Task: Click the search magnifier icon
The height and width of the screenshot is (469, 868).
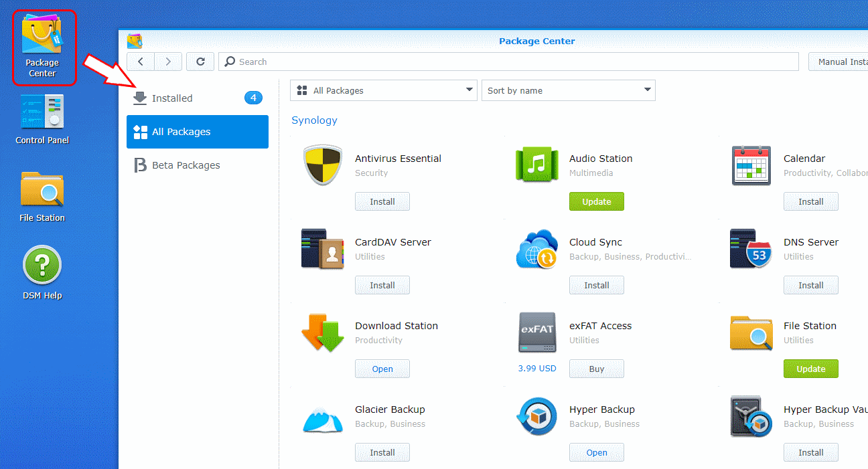Action: click(x=230, y=62)
